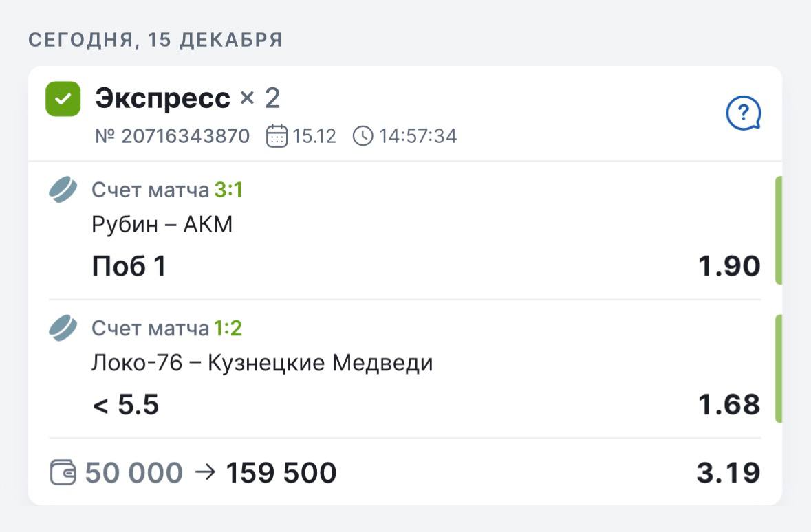811x532 pixels.
Task: Open the Экспресс bet title
Action: (x=162, y=99)
